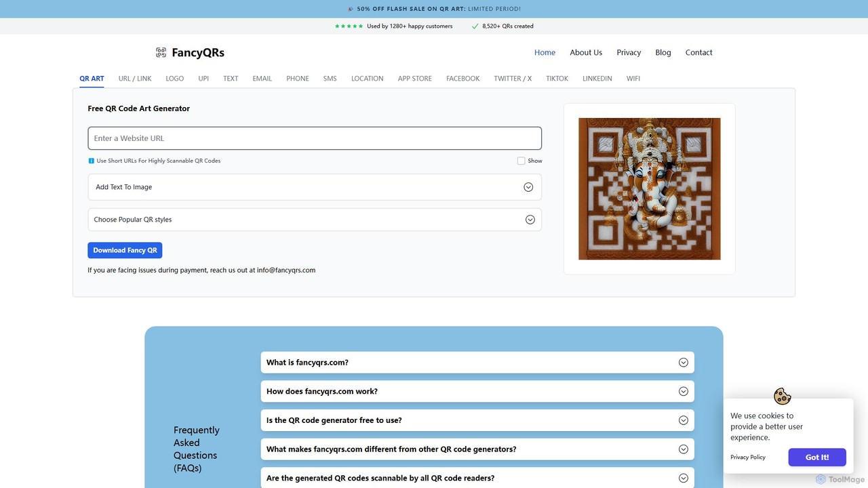
Task: Select the TIKTOK tab
Action: (x=557, y=79)
